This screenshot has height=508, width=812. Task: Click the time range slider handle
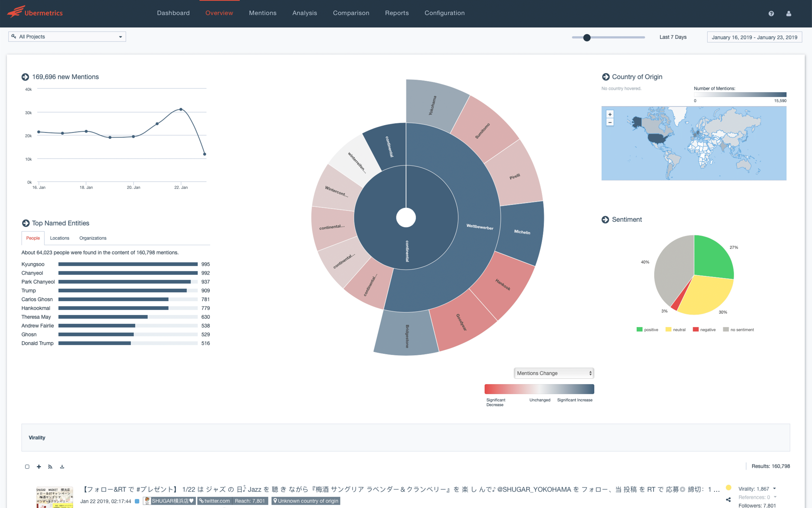(587, 37)
